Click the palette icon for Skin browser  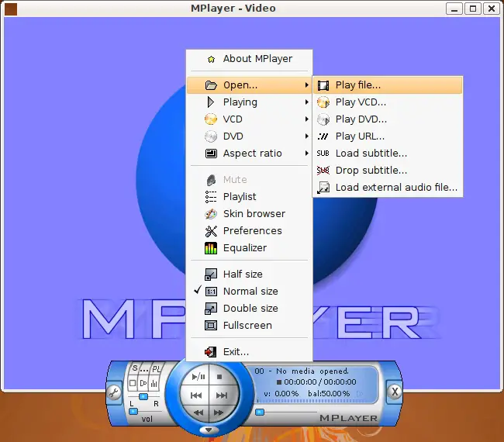click(211, 214)
